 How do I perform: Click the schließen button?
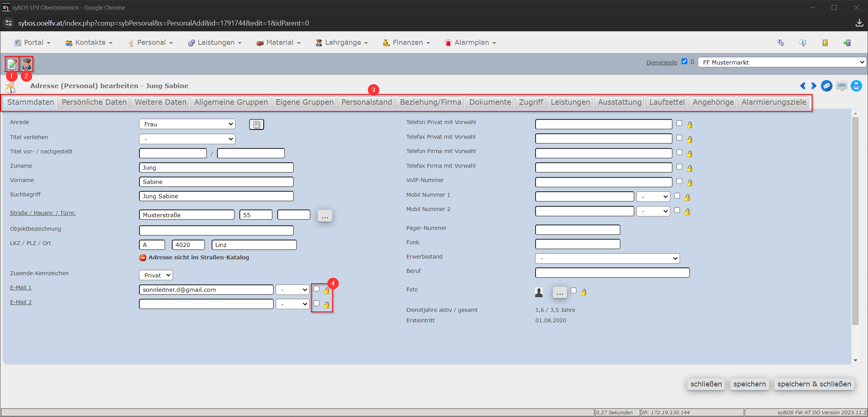coord(706,384)
